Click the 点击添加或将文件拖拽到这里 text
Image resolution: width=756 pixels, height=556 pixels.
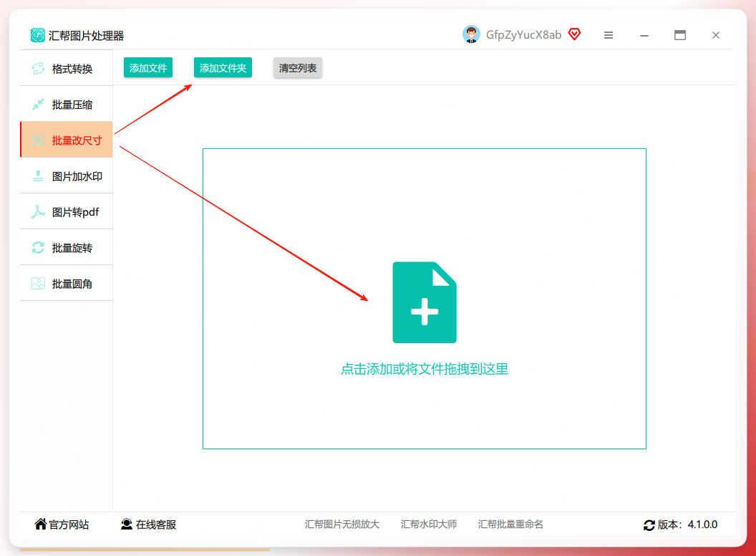425,369
